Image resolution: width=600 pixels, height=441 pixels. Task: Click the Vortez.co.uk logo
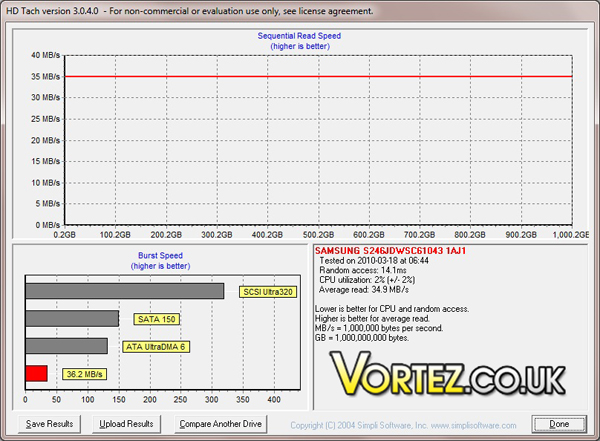point(447,374)
